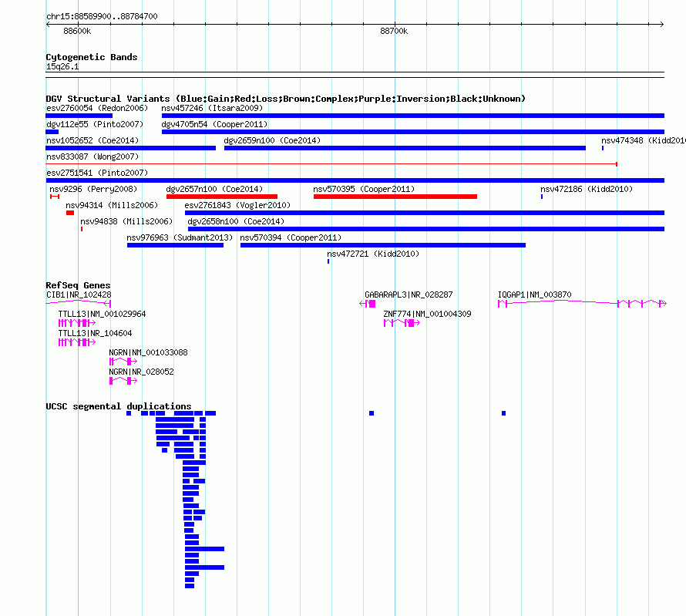
Task: Select dgv2658n100 (Coe2014) variant label
Action: pyautogui.click(x=236, y=221)
